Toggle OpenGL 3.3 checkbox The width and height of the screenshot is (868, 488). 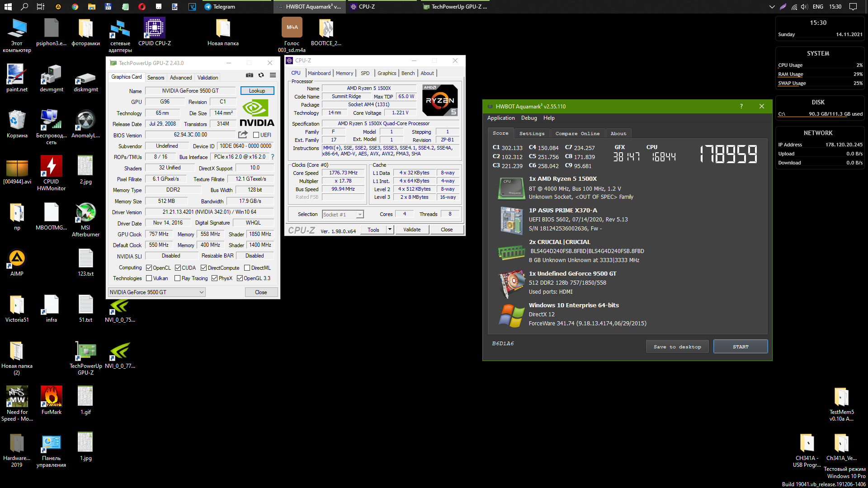240,278
